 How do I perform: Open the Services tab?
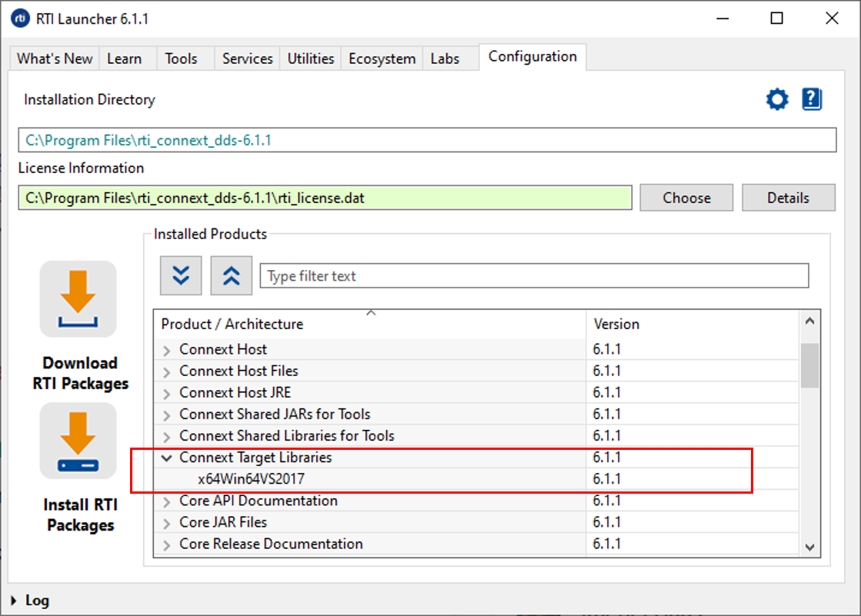click(247, 58)
